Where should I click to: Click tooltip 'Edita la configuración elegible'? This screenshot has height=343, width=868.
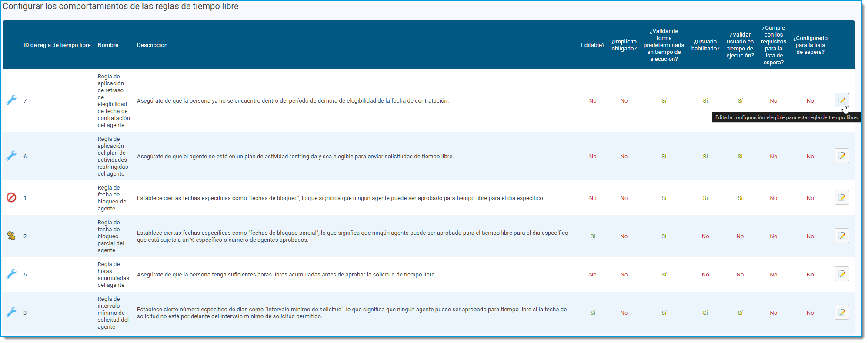pos(786,117)
